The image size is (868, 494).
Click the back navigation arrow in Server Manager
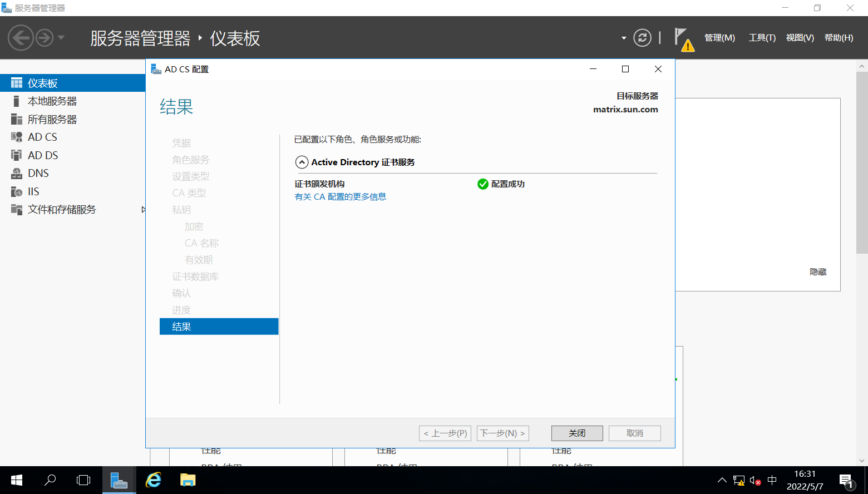click(x=21, y=38)
